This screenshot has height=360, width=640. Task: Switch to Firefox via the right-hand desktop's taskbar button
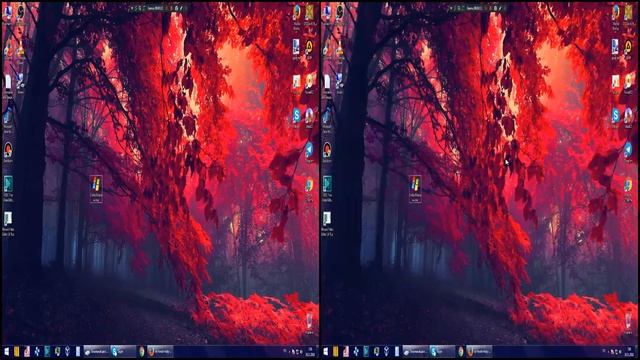coord(480,351)
